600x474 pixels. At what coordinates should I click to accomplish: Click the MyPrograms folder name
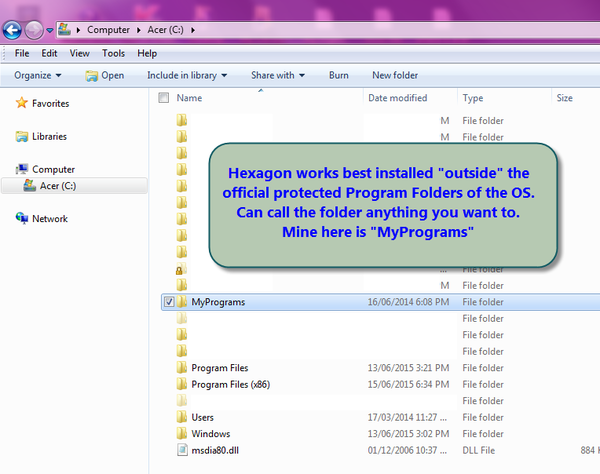tap(218, 302)
